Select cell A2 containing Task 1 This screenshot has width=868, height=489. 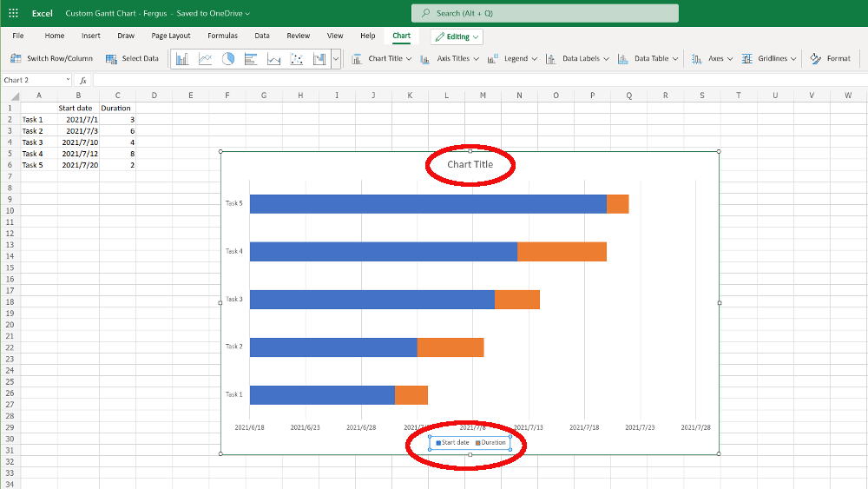click(39, 120)
